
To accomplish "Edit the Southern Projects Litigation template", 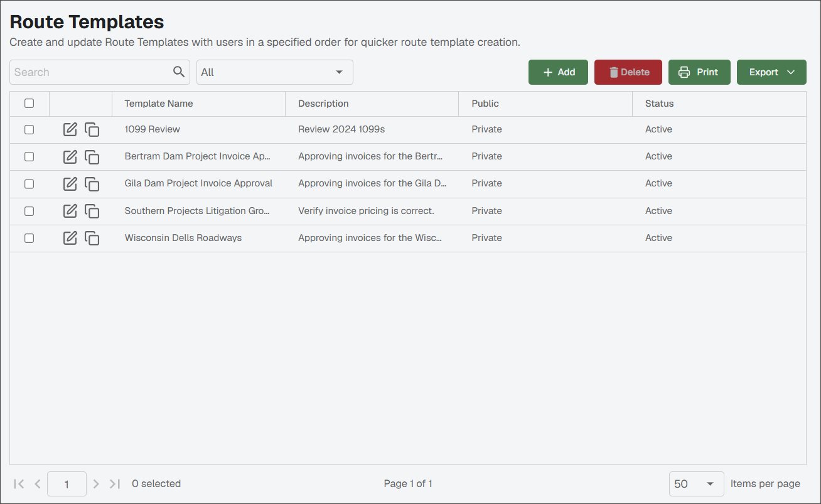I will pos(70,211).
